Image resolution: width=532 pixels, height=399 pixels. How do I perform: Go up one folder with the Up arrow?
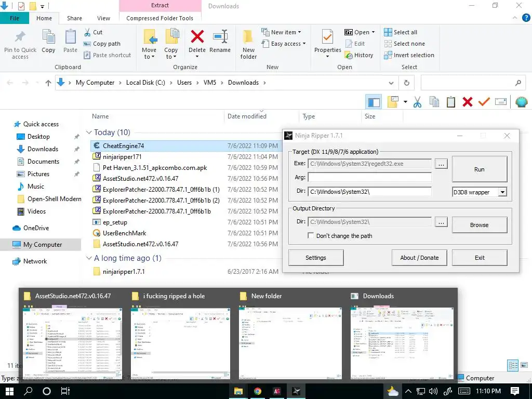coord(48,83)
